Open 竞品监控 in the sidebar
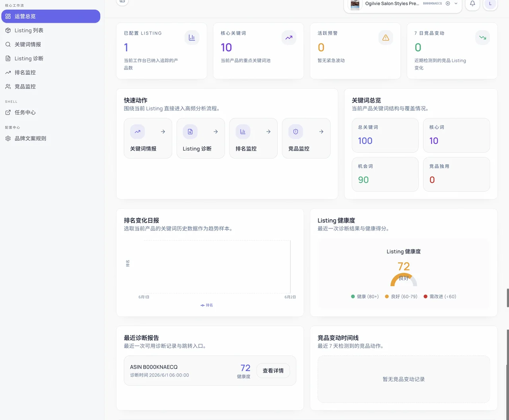 point(51,87)
